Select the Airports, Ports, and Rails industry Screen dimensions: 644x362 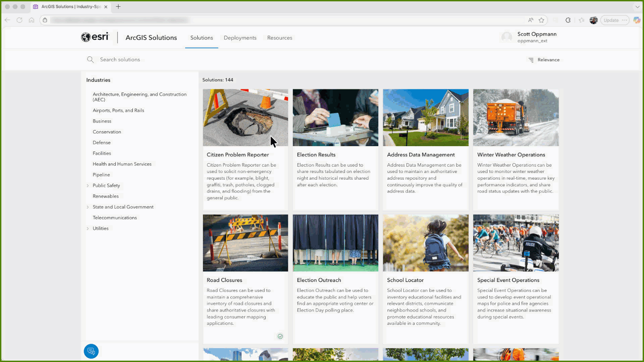(x=119, y=110)
